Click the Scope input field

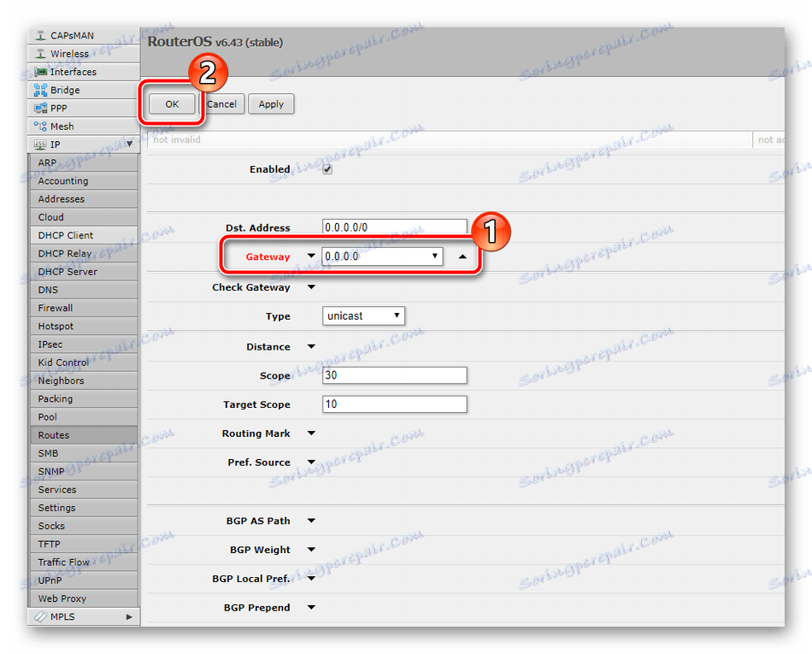(x=395, y=375)
